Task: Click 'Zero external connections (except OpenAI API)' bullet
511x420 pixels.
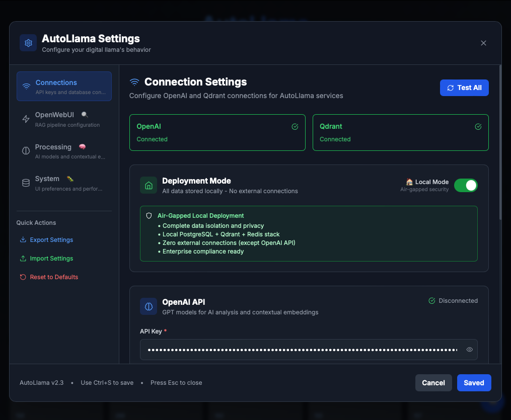Action: point(227,243)
